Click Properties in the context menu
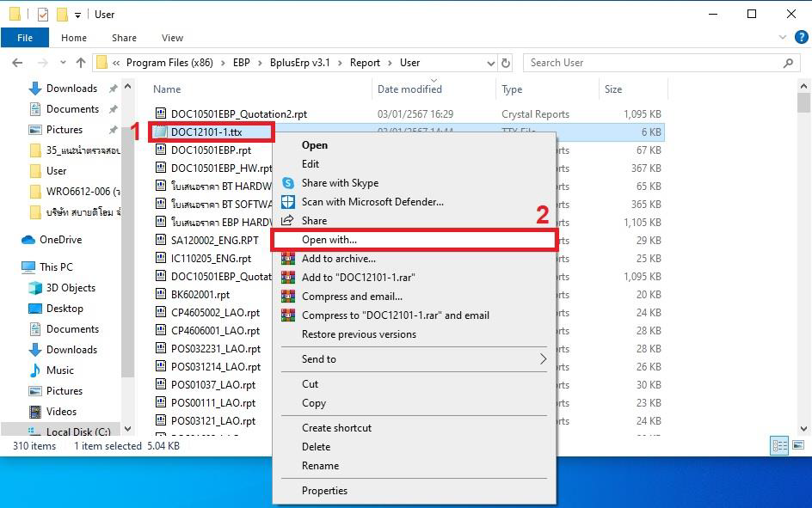 pyautogui.click(x=324, y=491)
